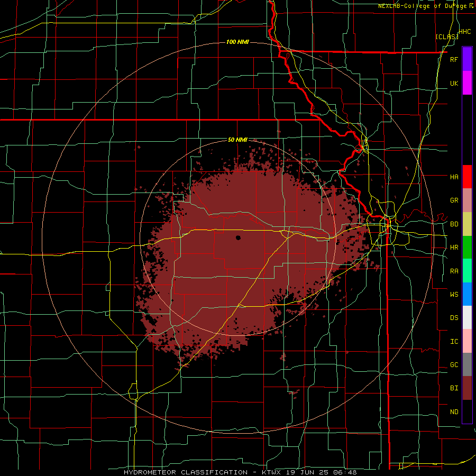Click the Hydrometeor Classification KTWX title text
The width and height of the screenshot is (476, 476).
[x=241, y=472]
